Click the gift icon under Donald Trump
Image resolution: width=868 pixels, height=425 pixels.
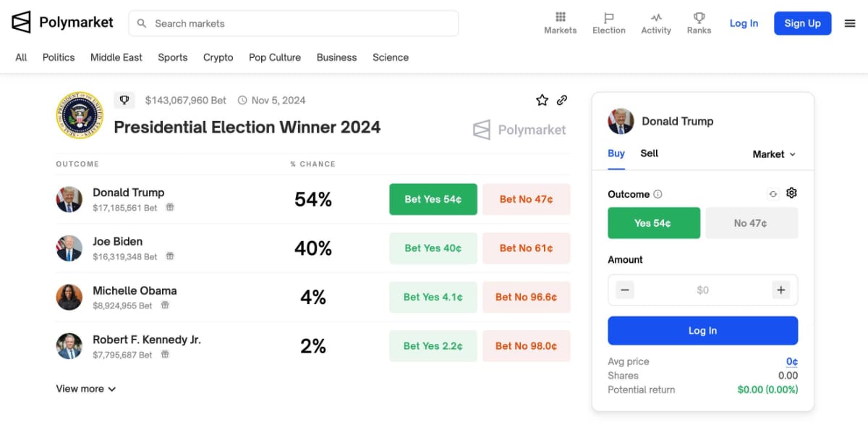170,207
